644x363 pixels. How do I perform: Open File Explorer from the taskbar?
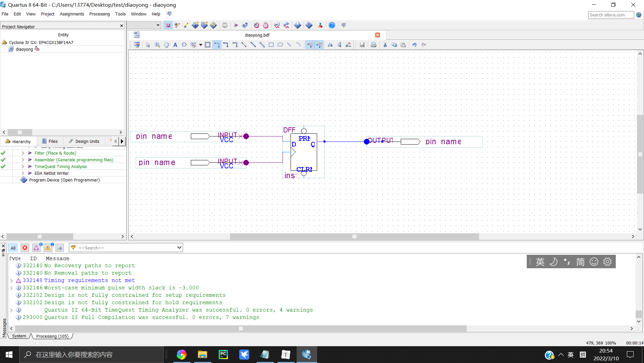click(202, 355)
